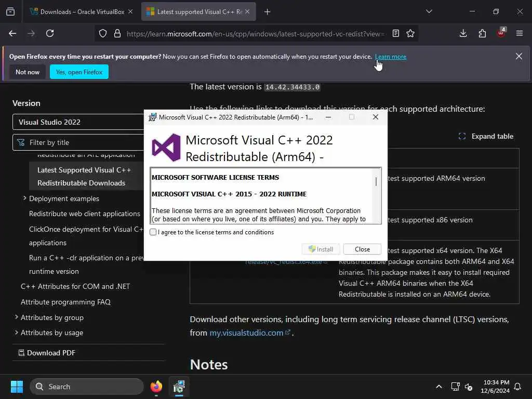
Task: Open tracking protection shield icon
Action: point(103,33)
